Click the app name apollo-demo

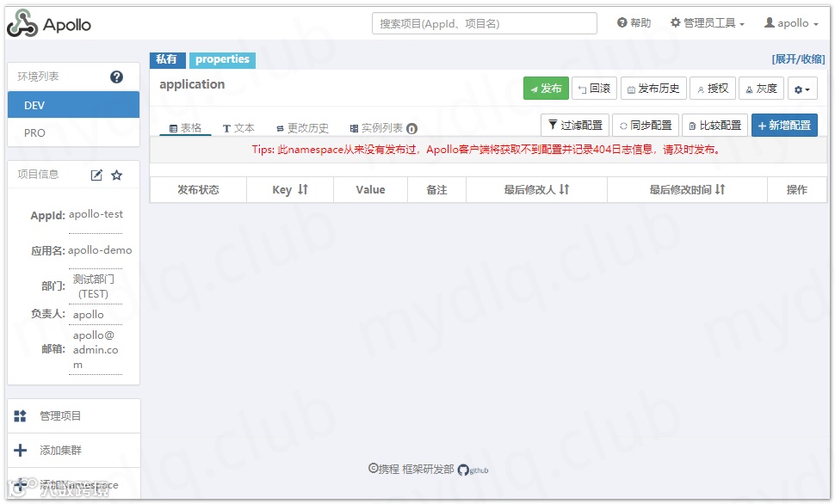coord(100,250)
